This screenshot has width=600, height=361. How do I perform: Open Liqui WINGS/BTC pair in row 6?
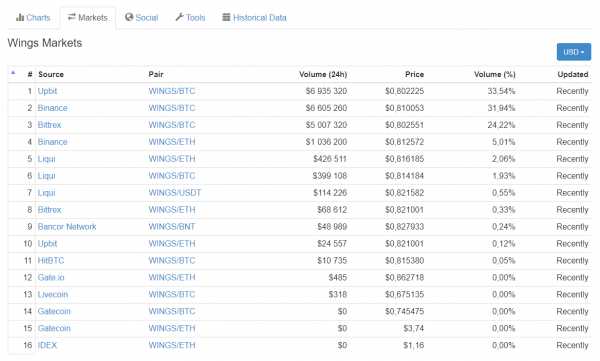tap(172, 176)
